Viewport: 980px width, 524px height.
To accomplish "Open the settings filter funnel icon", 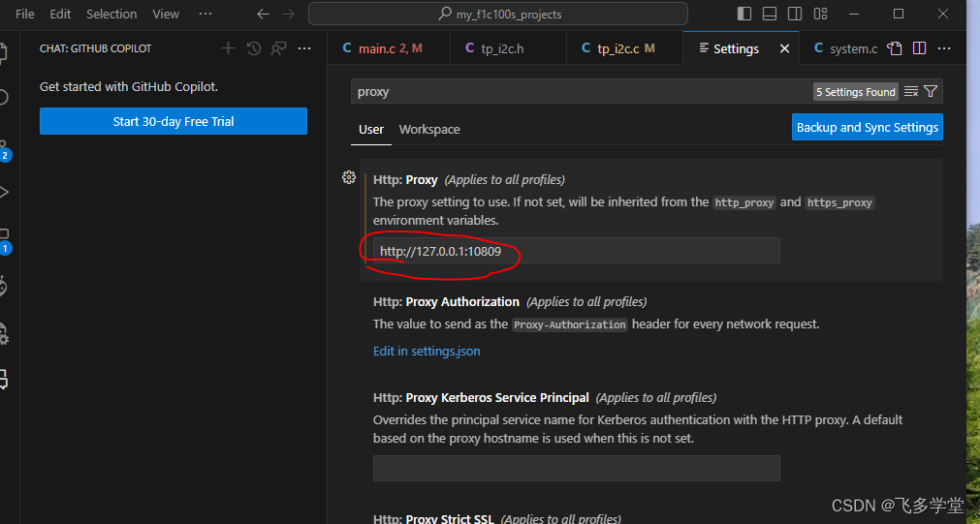I will 931,92.
